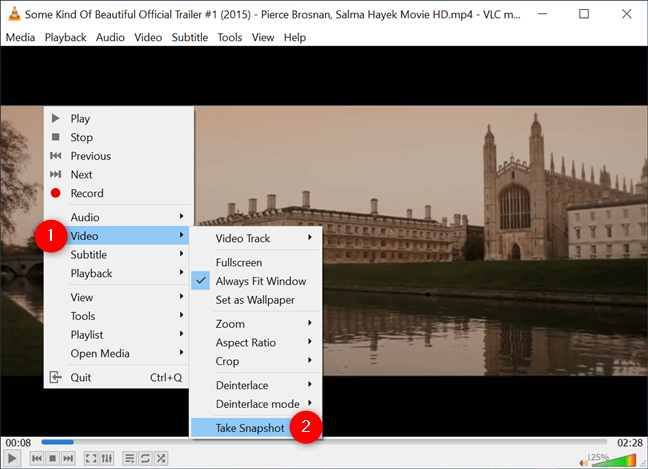Expand the Deinterlace mode submenu
This screenshot has width=648, height=469.
(x=256, y=404)
